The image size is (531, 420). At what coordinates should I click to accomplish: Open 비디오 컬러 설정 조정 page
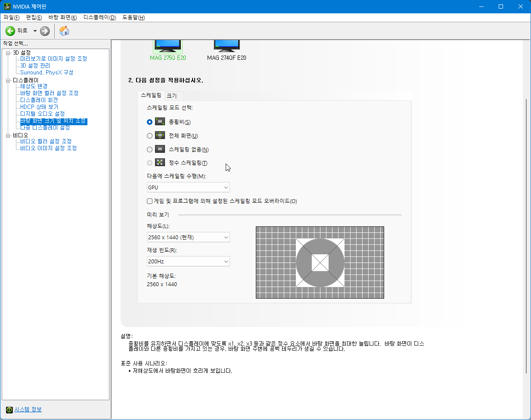(x=46, y=141)
